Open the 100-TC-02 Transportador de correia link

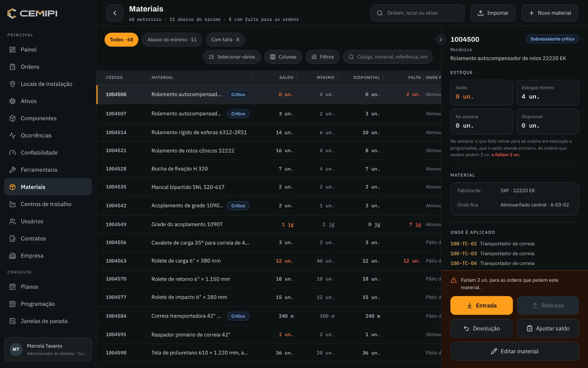click(x=492, y=244)
